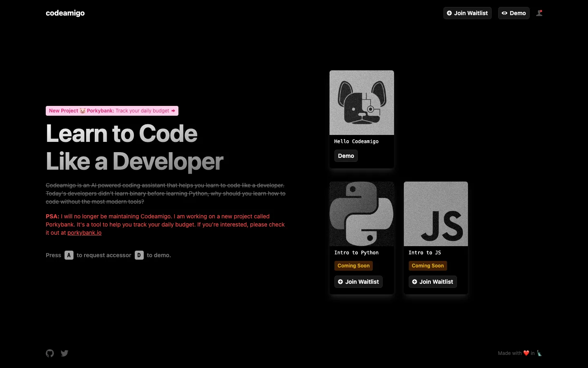Click Join Waitlist in the top header

coord(468,13)
